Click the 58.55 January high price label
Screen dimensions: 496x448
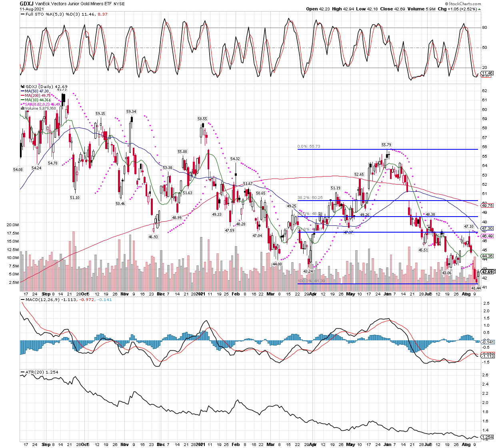(202, 119)
